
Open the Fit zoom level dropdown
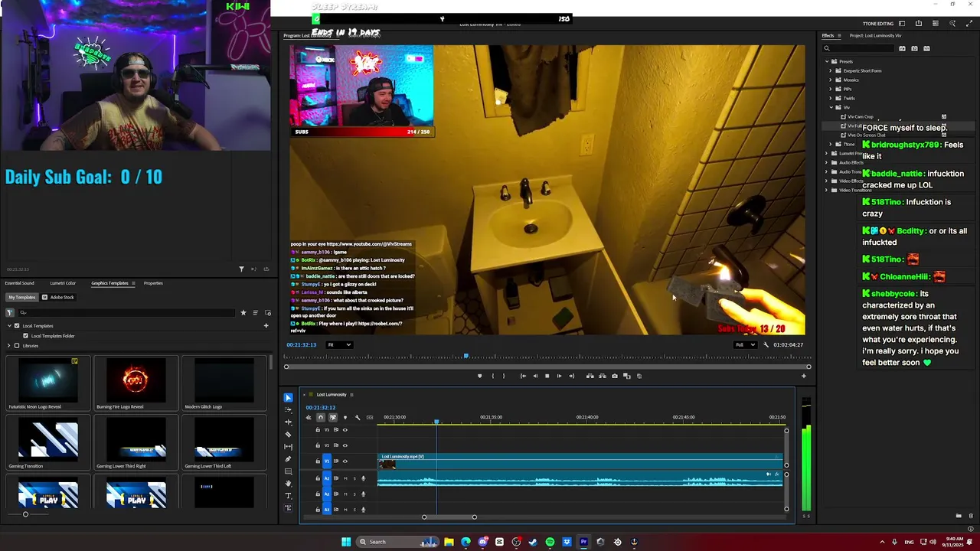[339, 344]
